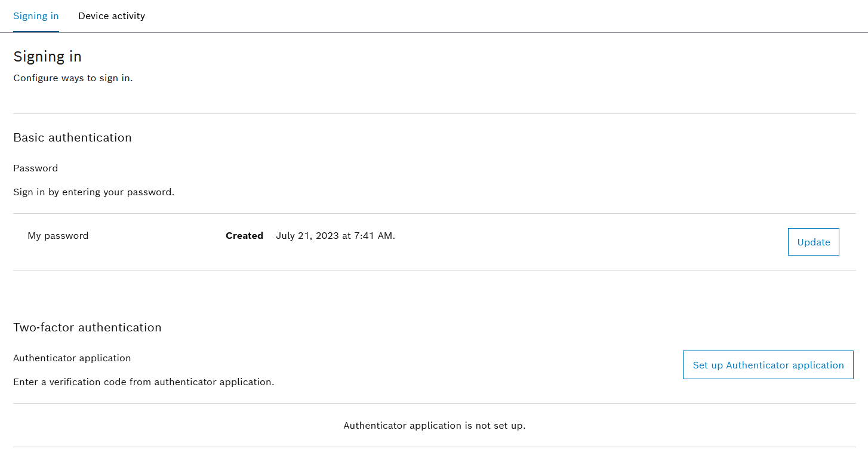Click the Signing in page title

tap(47, 56)
